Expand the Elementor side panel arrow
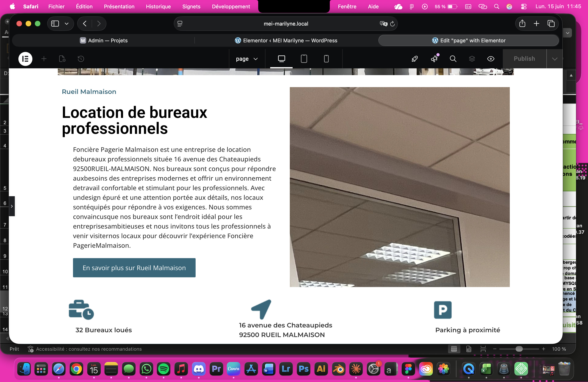Viewport: 588px width, 382px height. point(12,206)
